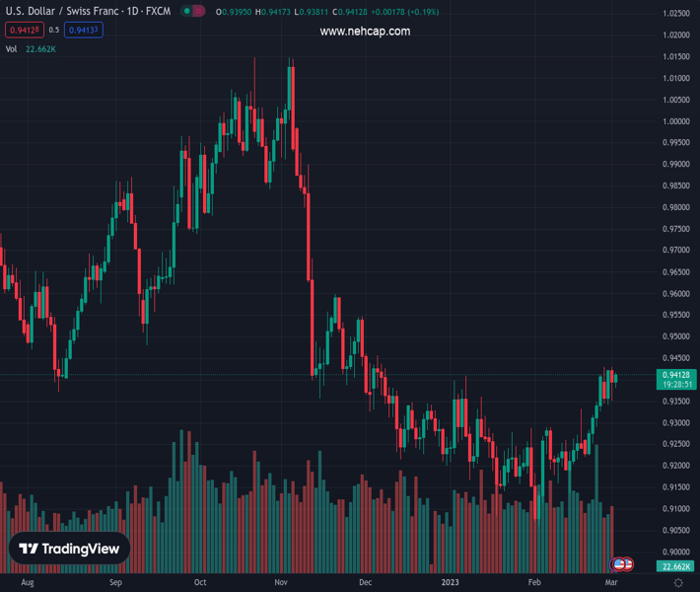Click the blue buy price 0.94133 button
Image resolution: width=700 pixels, height=592 pixels.
[84, 30]
